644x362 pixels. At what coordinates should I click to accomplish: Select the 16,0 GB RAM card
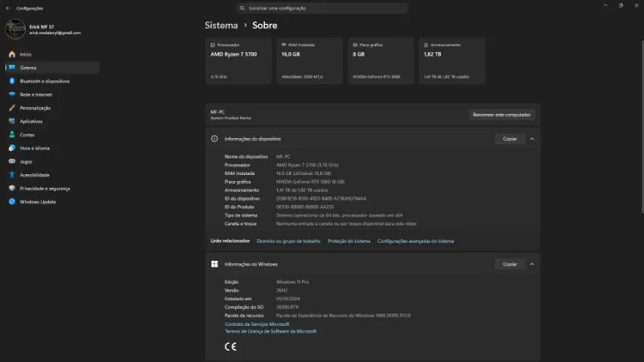coord(310,61)
